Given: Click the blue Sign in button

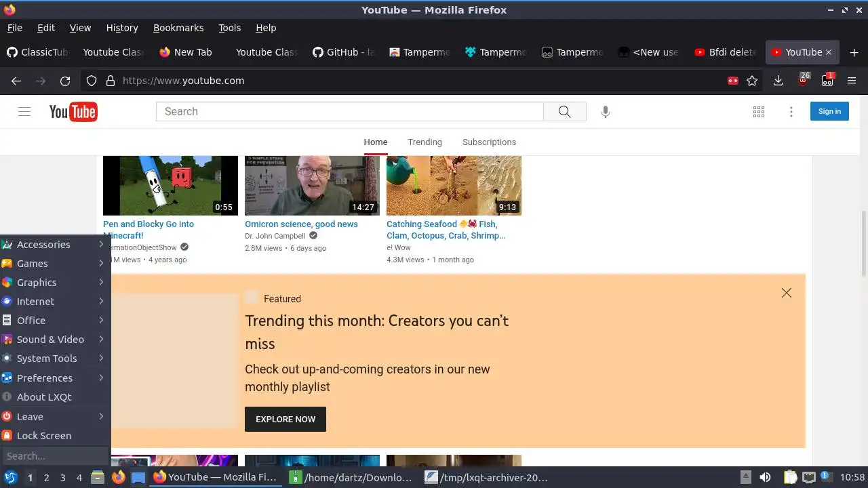Looking at the screenshot, I should [829, 112].
